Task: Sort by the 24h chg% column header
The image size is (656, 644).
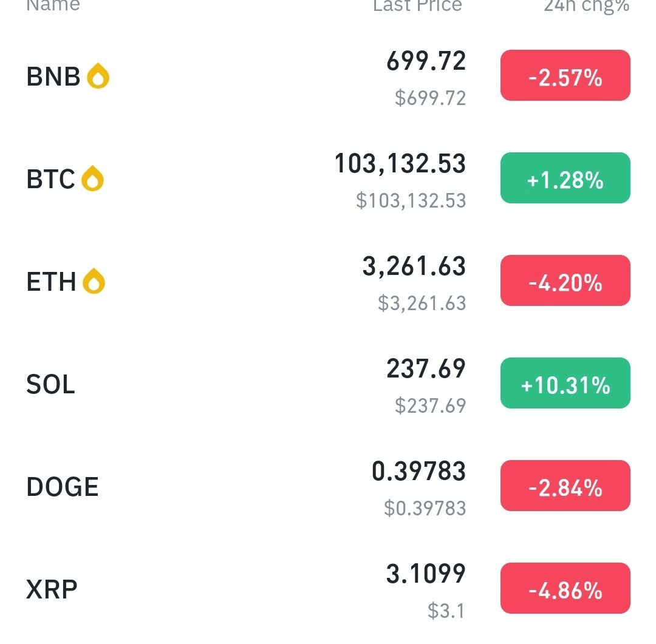Action: 587,6
